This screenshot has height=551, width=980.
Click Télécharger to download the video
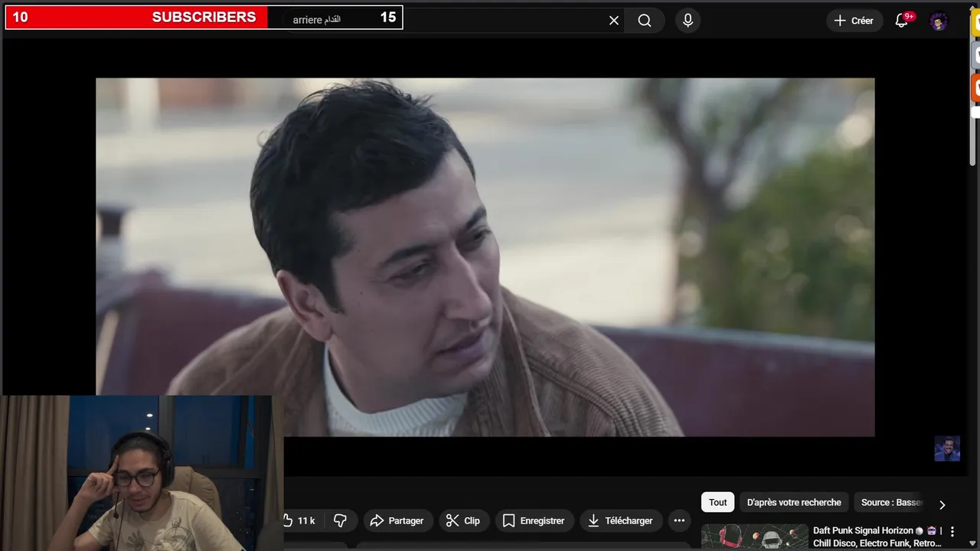pyautogui.click(x=621, y=520)
